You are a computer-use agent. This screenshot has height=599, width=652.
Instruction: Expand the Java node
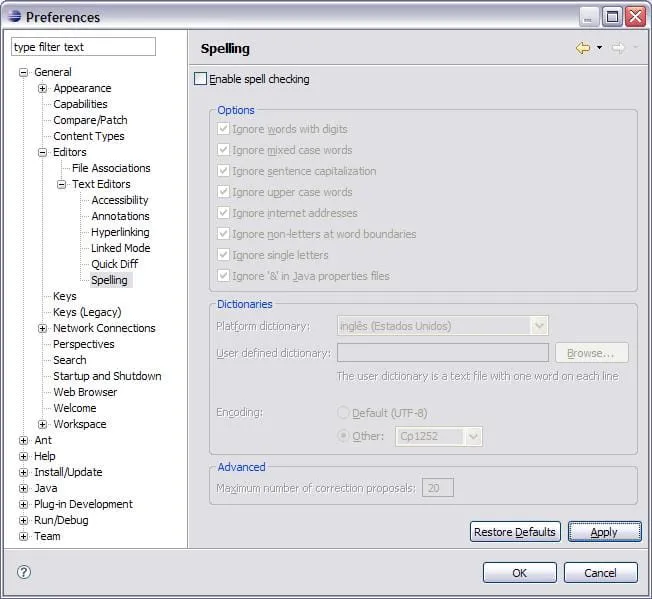[24, 488]
